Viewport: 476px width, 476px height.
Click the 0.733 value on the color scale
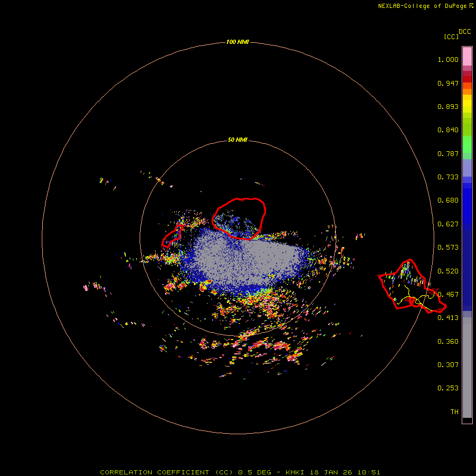(x=448, y=177)
